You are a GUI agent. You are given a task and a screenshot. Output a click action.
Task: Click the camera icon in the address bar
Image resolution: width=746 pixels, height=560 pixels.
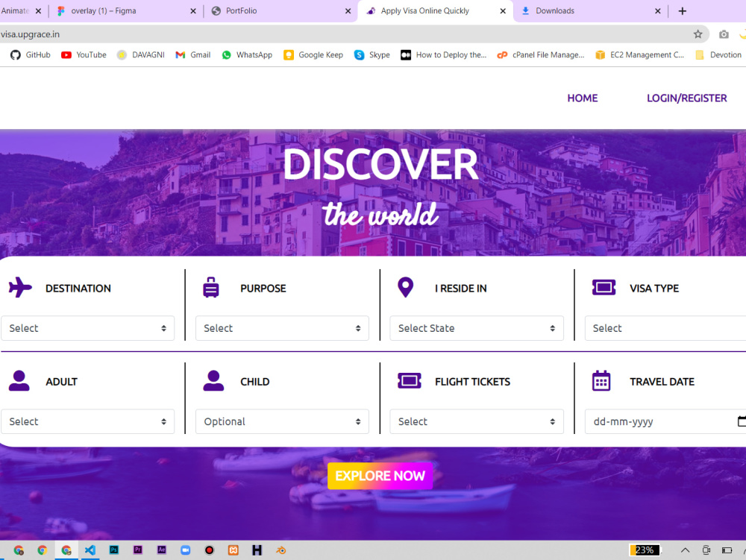click(724, 34)
